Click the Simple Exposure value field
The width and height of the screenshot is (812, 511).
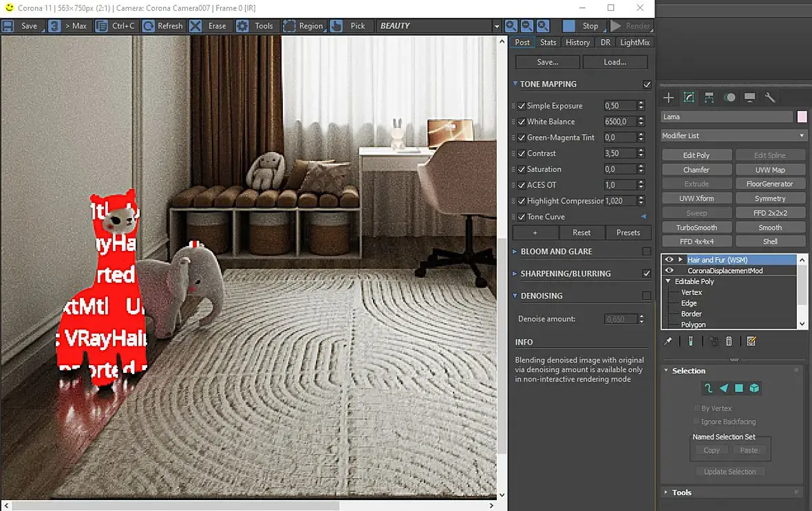(619, 106)
